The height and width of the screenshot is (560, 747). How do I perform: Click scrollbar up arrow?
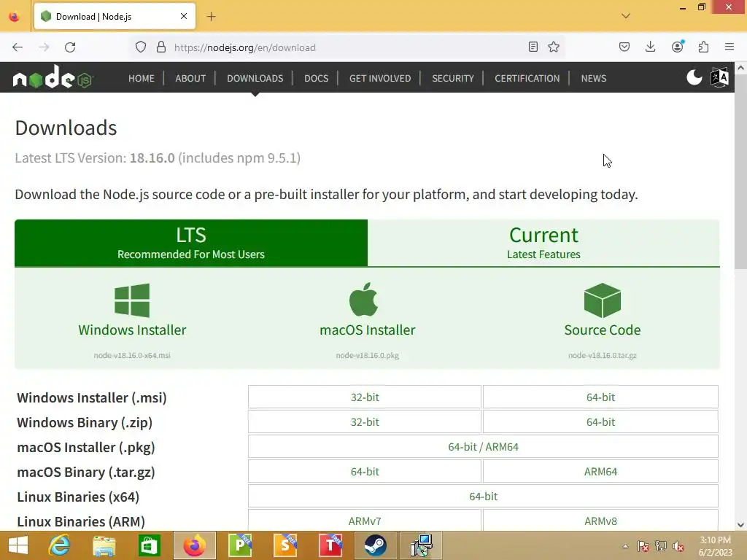coord(740,68)
